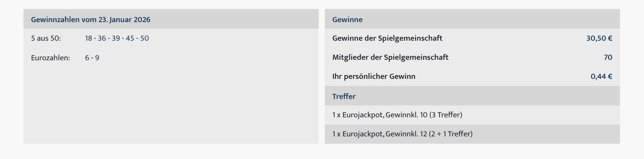The image size is (644, 159).
Task: Select Eurozahl 9
Action: [x=97, y=58]
